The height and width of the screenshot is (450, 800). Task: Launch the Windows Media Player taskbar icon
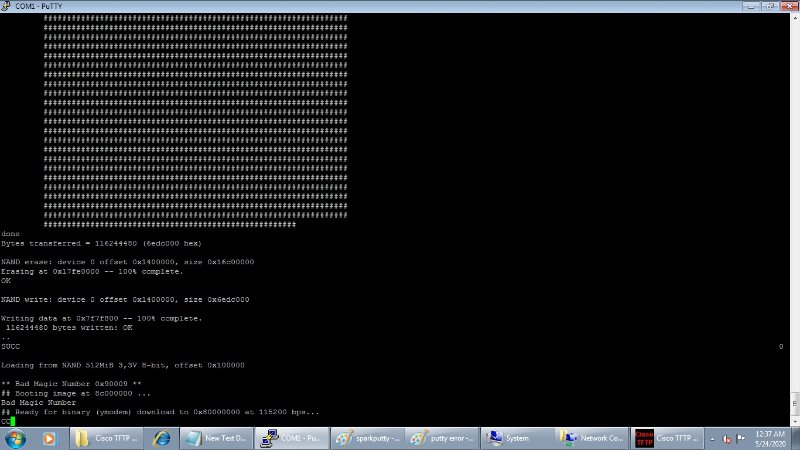[49, 439]
